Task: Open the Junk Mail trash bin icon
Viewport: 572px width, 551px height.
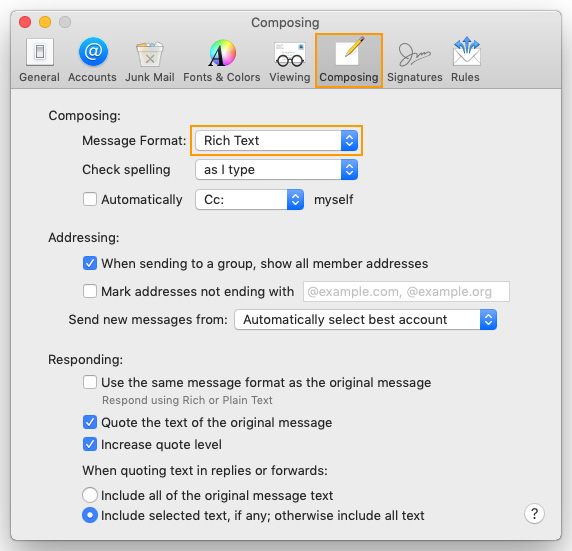Action: [x=150, y=54]
